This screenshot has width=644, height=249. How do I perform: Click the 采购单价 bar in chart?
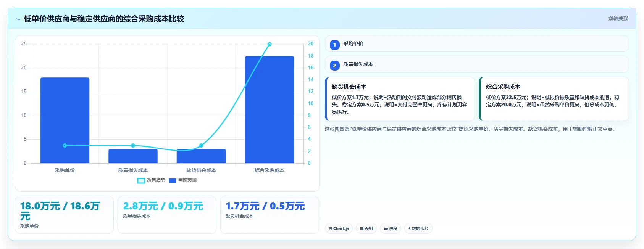[65, 120]
